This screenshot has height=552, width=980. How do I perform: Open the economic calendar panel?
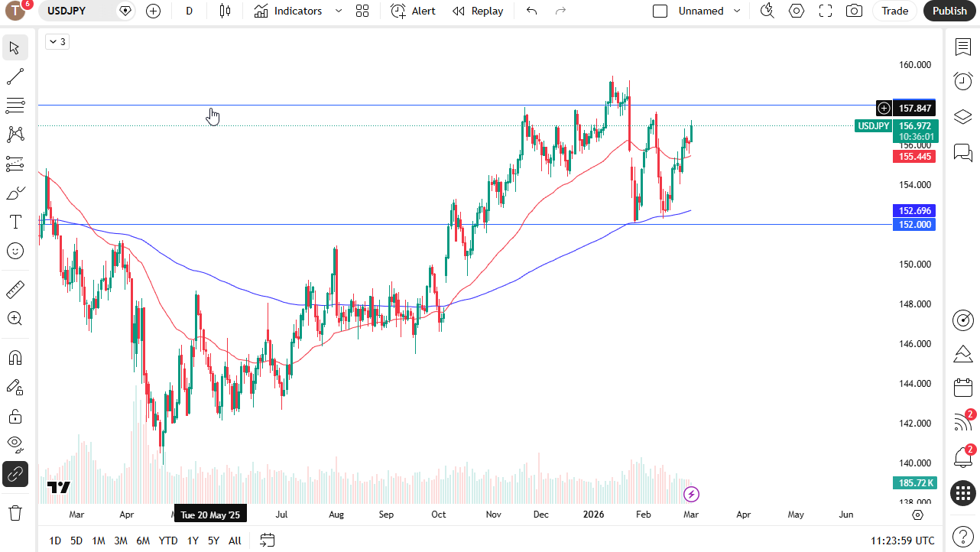(x=963, y=388)
